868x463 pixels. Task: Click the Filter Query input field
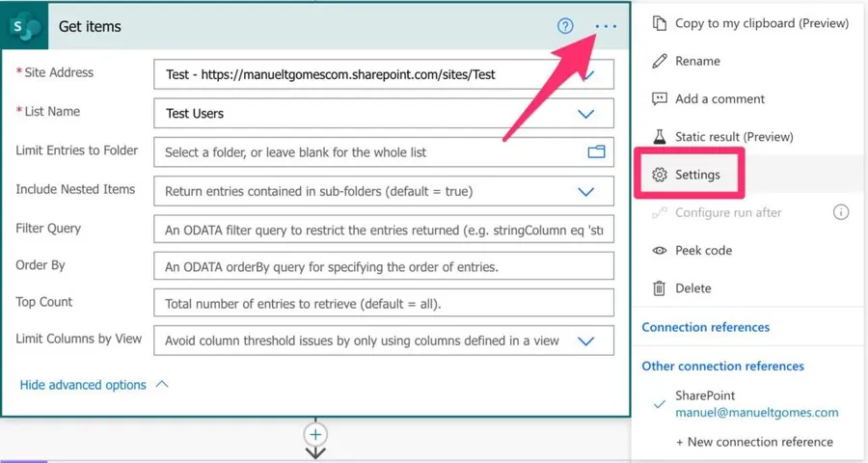(x=383, y=231)
